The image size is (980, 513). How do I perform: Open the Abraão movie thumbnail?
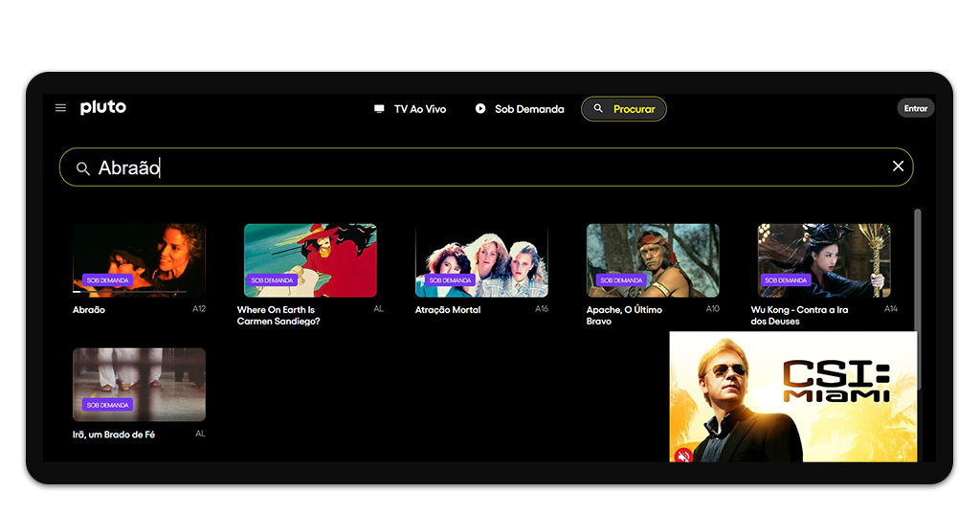pos(139,259)
